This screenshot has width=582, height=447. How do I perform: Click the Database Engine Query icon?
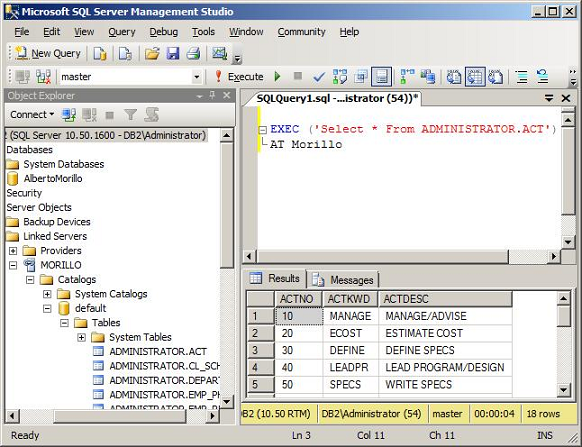[100, 54]
